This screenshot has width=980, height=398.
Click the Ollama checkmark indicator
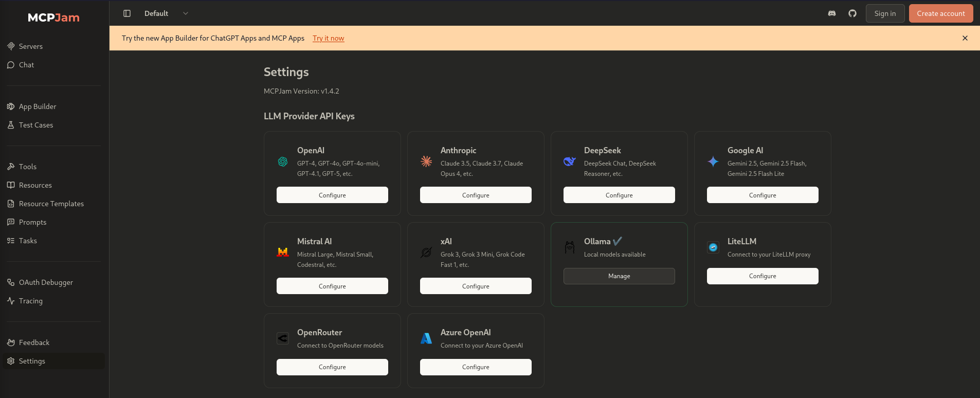pos(618,241)
